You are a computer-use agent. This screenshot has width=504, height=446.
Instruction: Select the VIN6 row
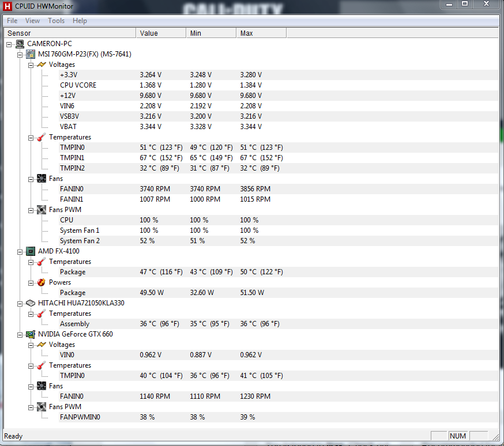[279, 106]
